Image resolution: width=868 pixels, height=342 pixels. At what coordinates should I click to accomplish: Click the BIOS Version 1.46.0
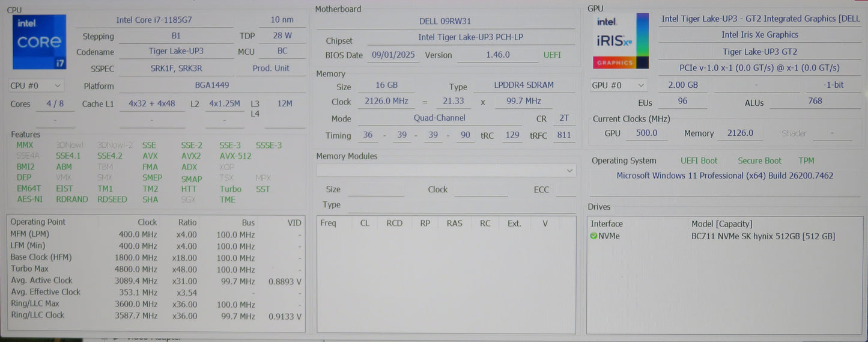point(497,55)
